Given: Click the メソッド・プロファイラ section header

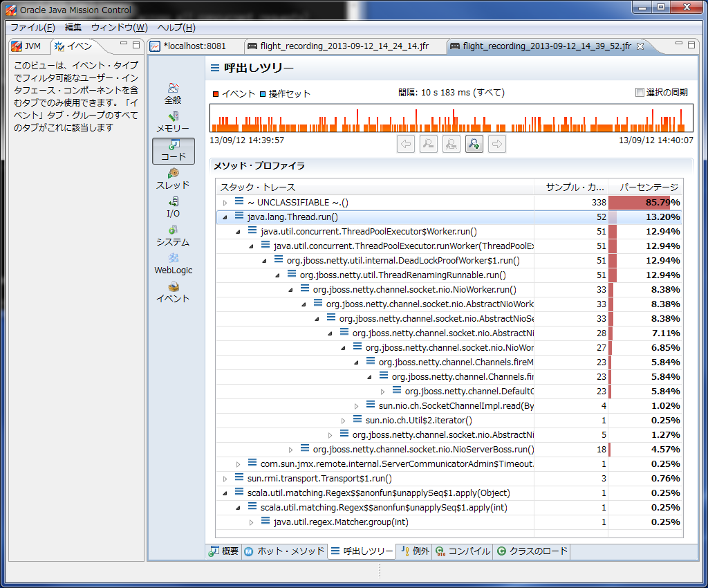Looking at the screenshot, I should click(259, 166).
